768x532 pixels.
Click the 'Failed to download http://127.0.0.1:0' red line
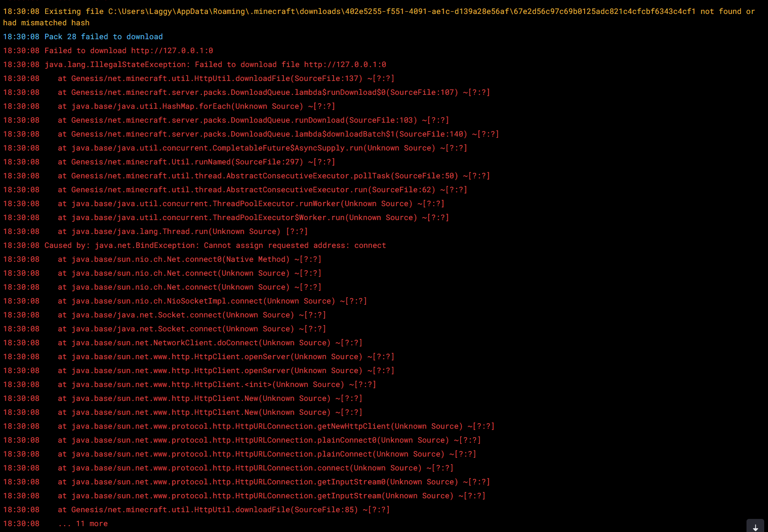pos(129,51)
